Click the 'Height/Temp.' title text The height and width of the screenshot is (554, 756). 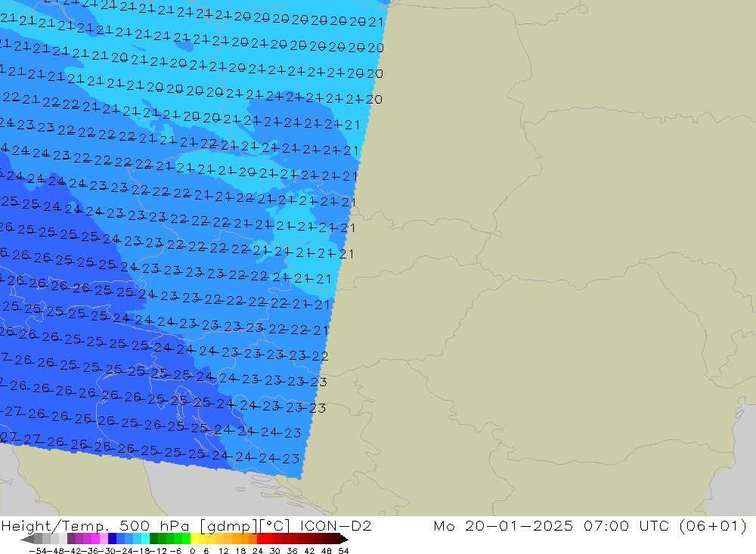pyautogui.click(x=57, y=525)
